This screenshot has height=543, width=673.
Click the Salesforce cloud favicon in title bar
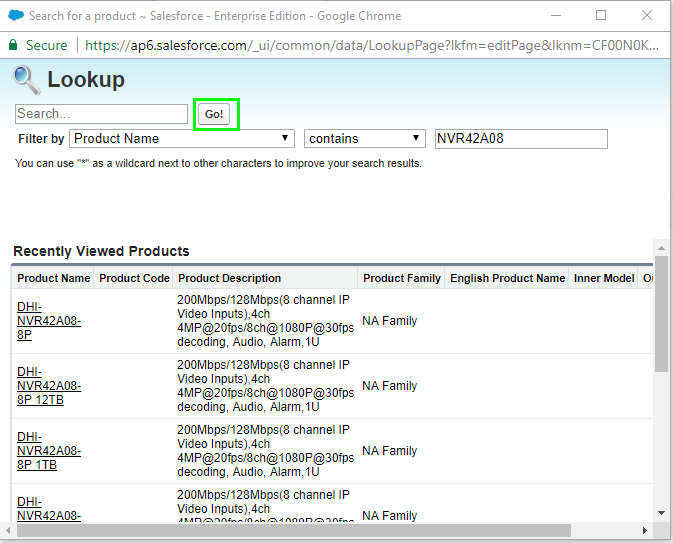16,15
